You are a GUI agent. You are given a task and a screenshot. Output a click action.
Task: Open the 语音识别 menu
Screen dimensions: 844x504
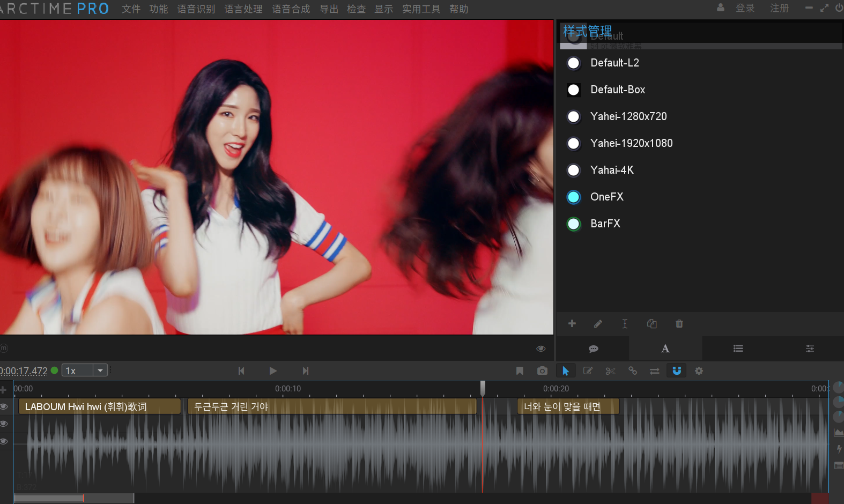click(196, 9)
